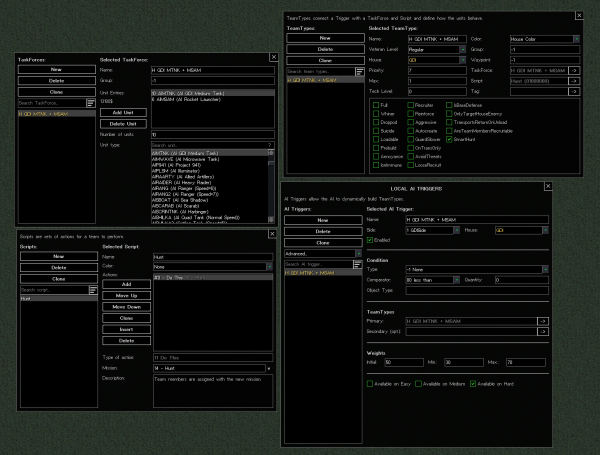Screen dimensions: 600x455
Task: Close the Scripts window
Action: pyautogui.click(x=272, y=234)
